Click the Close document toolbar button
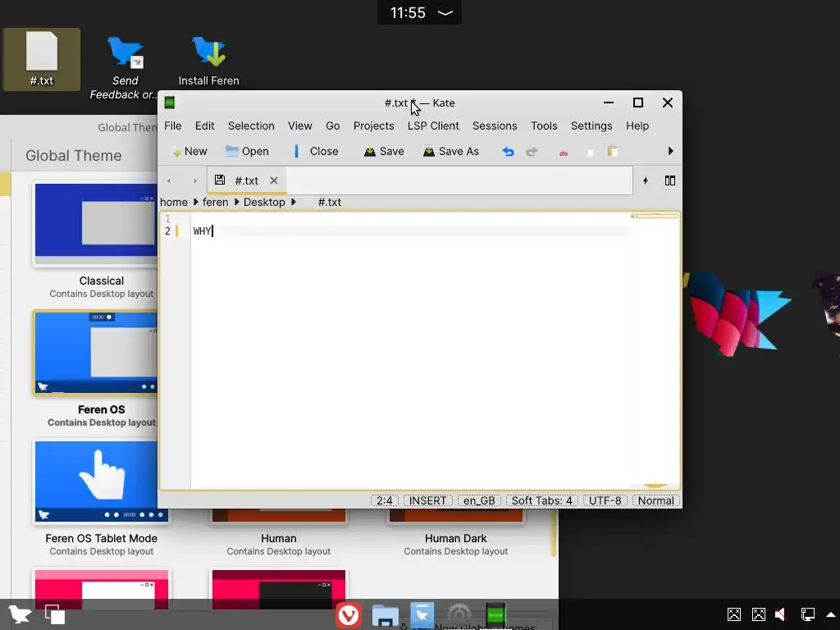This screenshot has width=840, height=630. pyautogui.click(x=316, y=152)
